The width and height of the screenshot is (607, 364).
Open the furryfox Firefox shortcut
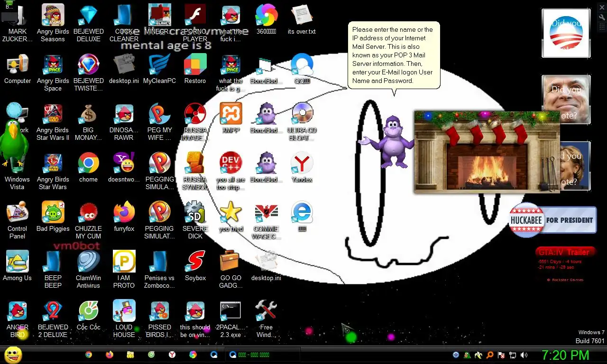pyautogui.click(x=124, y=216)
